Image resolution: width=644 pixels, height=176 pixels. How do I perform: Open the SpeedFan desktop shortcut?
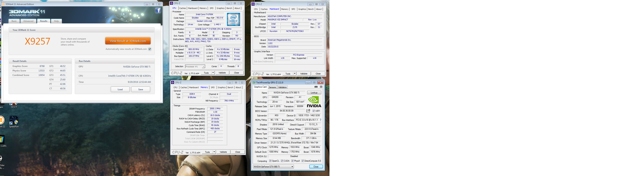(x=14, y=122)
